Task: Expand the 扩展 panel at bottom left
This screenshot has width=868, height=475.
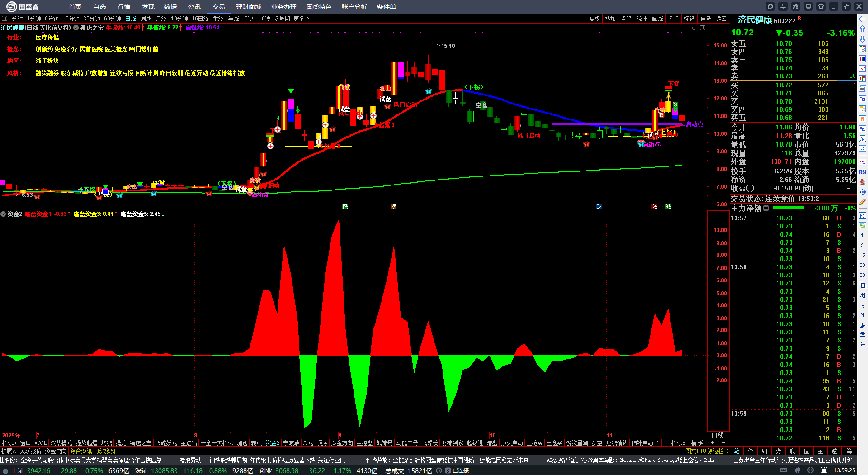Action: (9, 451)
